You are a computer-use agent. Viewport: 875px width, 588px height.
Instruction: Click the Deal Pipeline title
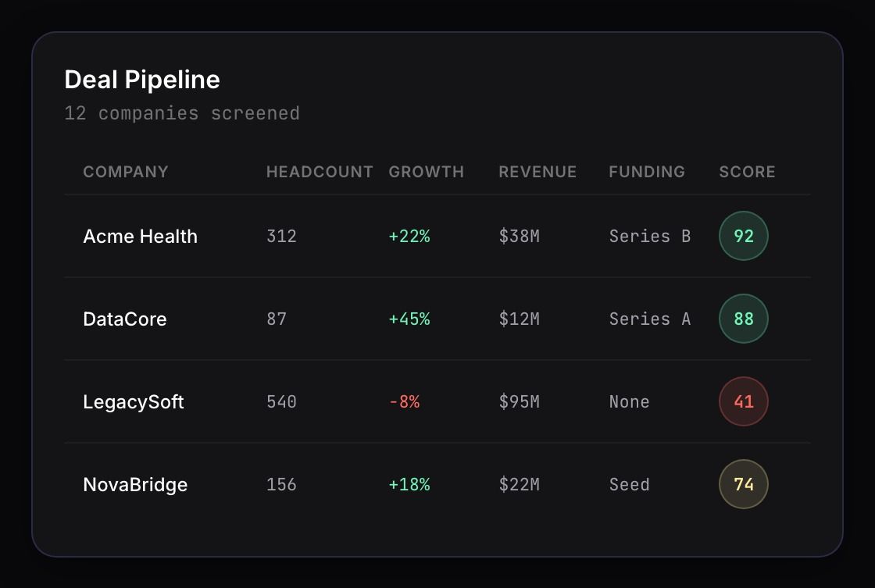pos(141,80)
